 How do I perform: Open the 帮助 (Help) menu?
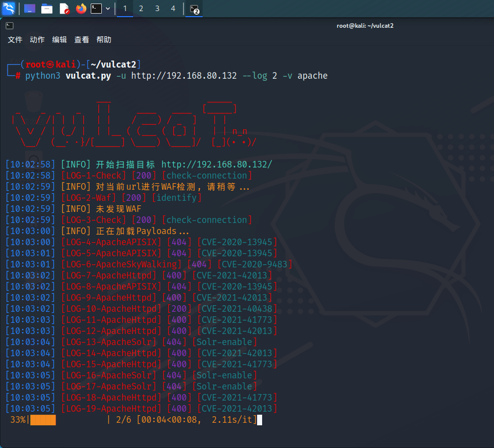pos(104,40)
